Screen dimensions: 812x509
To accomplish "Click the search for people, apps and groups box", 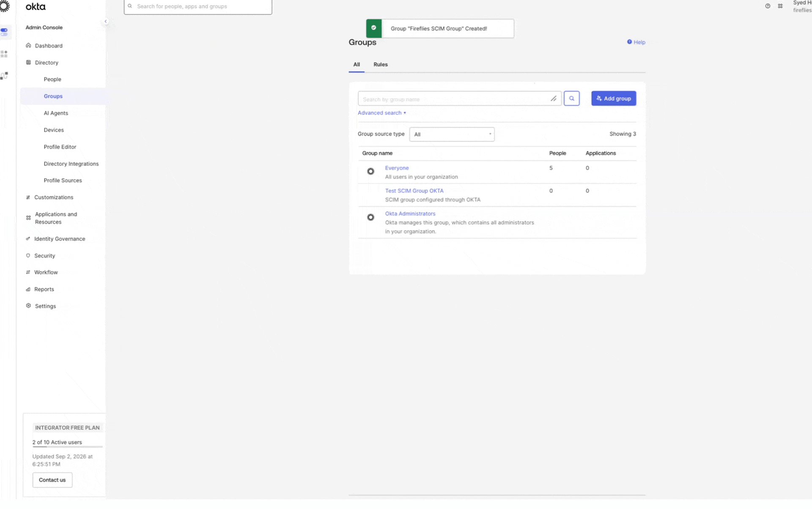I will click(198, 6).
